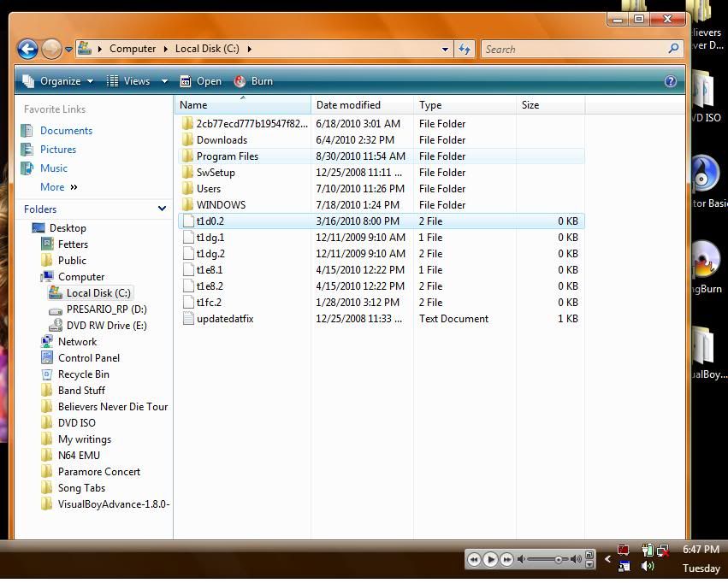
Task: Click Open in the toolbar
Action: coord(200,81)
